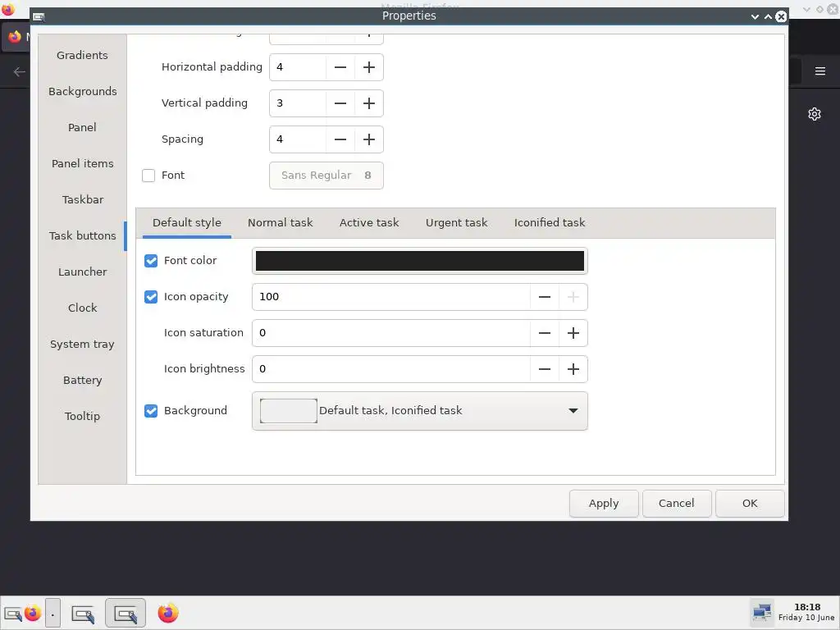Increase Horizontal padding with the plus button

click(x=369, y=67)
